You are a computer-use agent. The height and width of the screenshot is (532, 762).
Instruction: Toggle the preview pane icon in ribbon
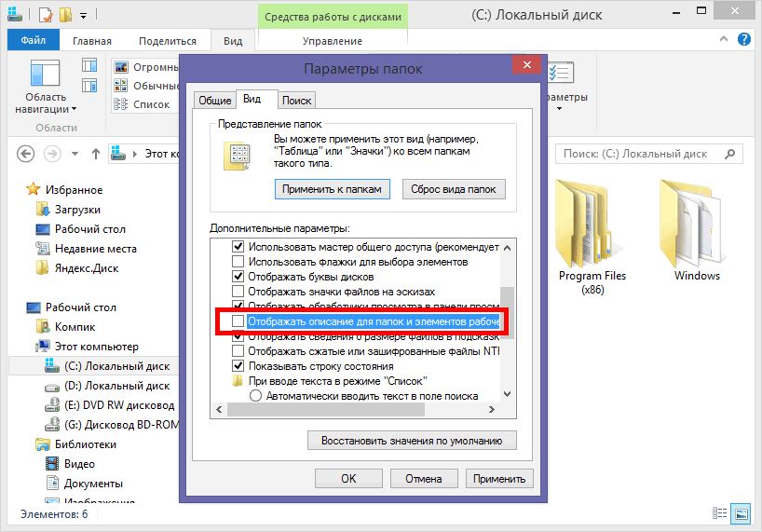point(89,65)
